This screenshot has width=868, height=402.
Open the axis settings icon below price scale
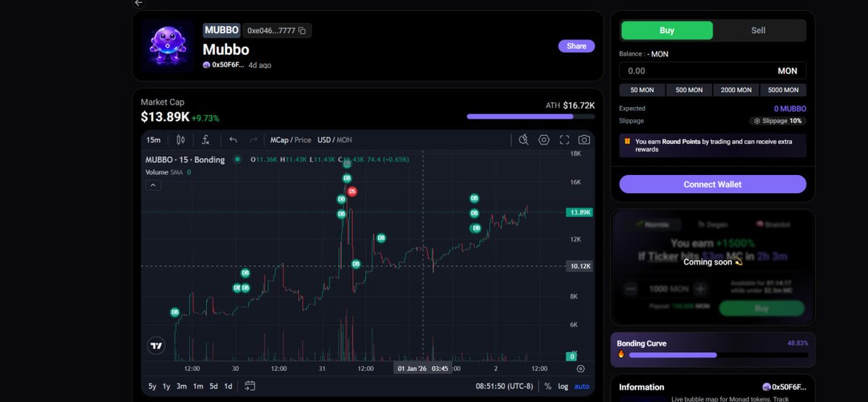coord(581,368)
